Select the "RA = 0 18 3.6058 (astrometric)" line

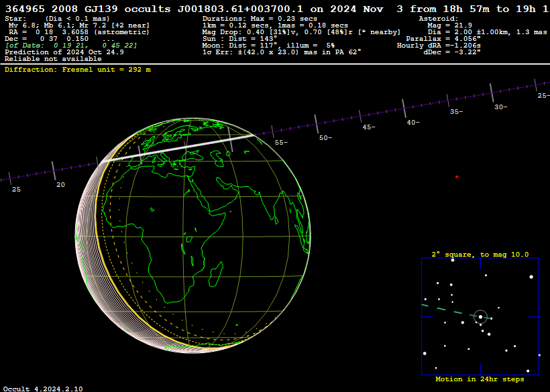79,32
